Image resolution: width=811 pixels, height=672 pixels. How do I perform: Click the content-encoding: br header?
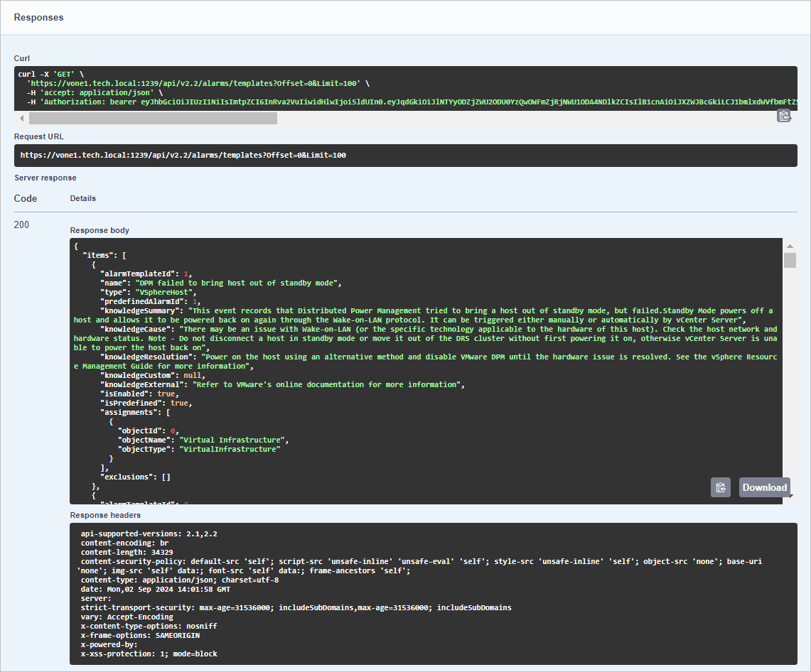pos(124,543)
